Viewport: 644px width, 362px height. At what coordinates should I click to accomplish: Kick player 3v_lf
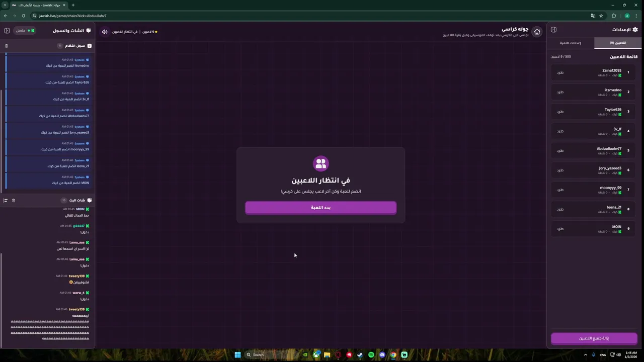click(560, 131)
